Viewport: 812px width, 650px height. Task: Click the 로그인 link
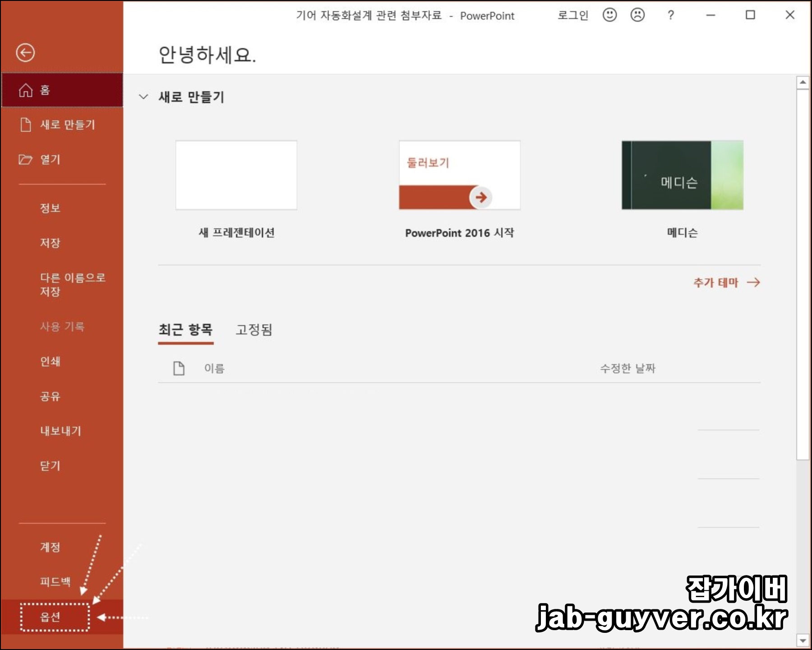[x=573, y=15]
